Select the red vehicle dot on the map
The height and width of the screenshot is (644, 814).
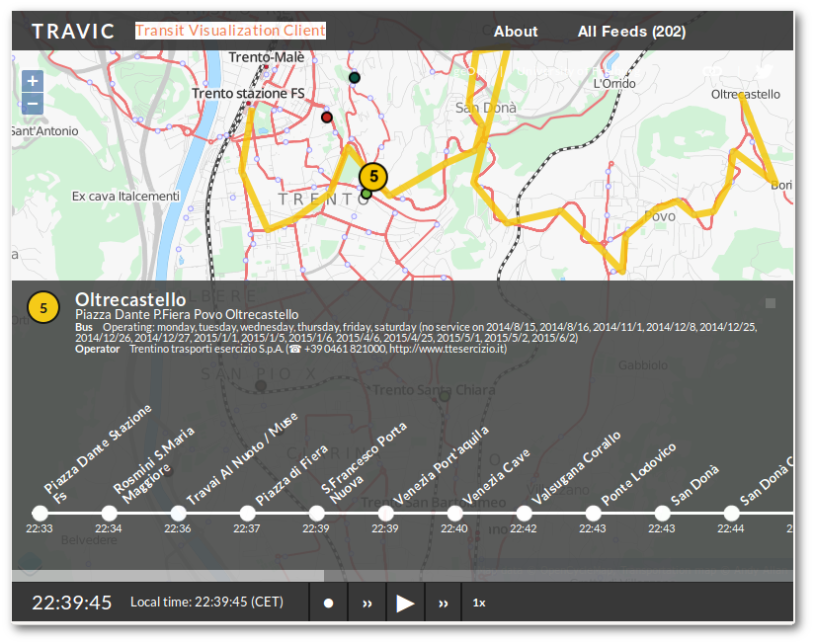[327, 118]
